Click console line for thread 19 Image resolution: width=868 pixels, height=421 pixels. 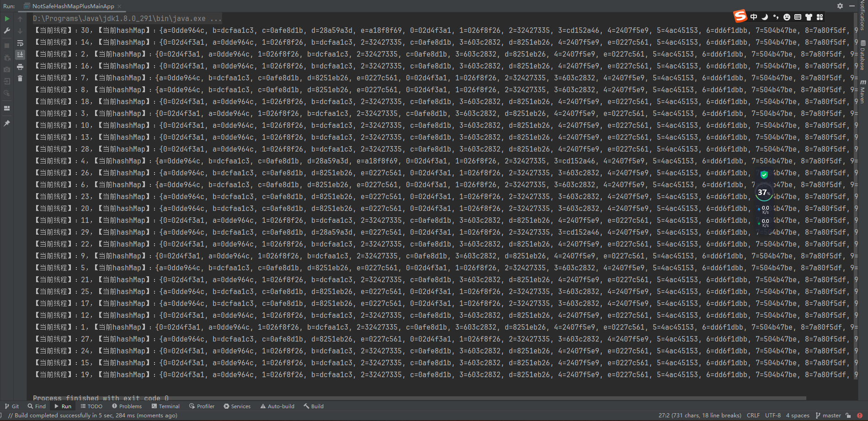[x=445, y=375]
